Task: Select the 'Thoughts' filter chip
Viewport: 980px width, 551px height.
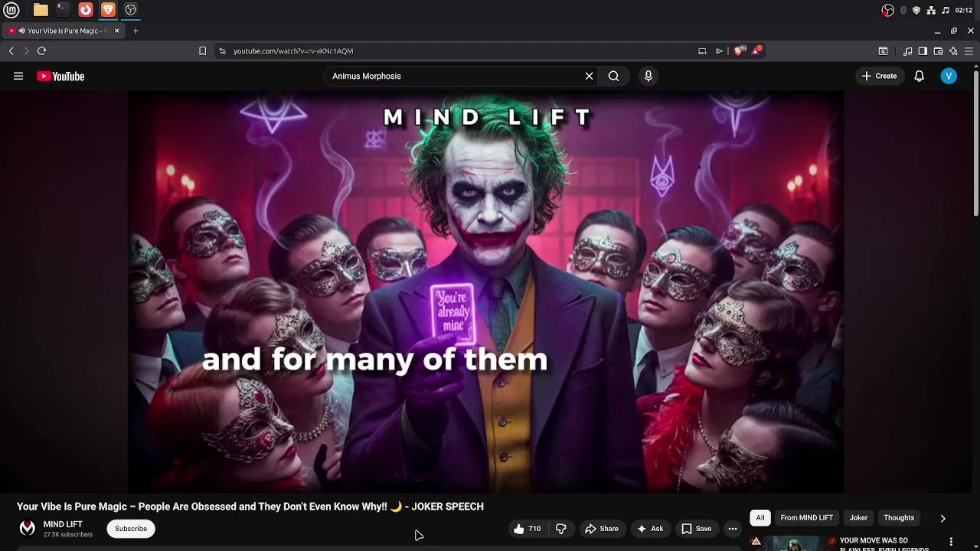Action: tap(899, 518)
